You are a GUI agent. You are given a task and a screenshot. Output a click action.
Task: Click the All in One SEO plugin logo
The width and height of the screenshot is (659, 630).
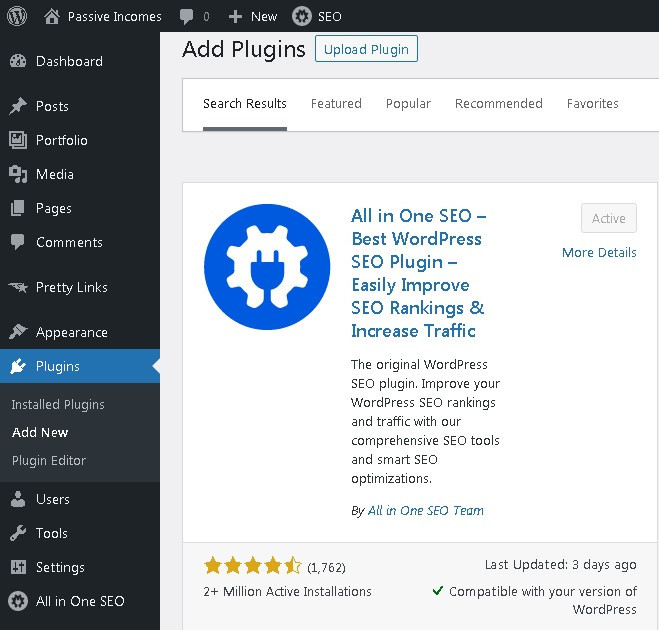(267, 267)
